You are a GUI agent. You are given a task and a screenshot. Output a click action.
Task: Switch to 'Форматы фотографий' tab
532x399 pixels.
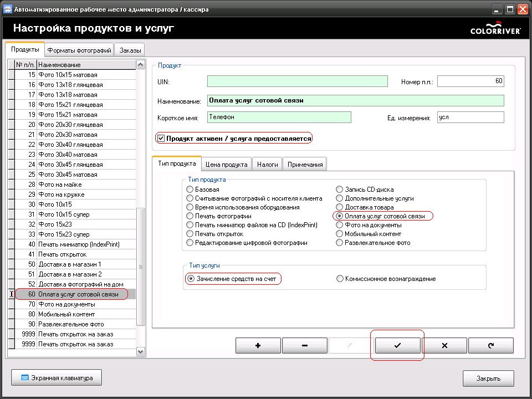coord(79,50)
